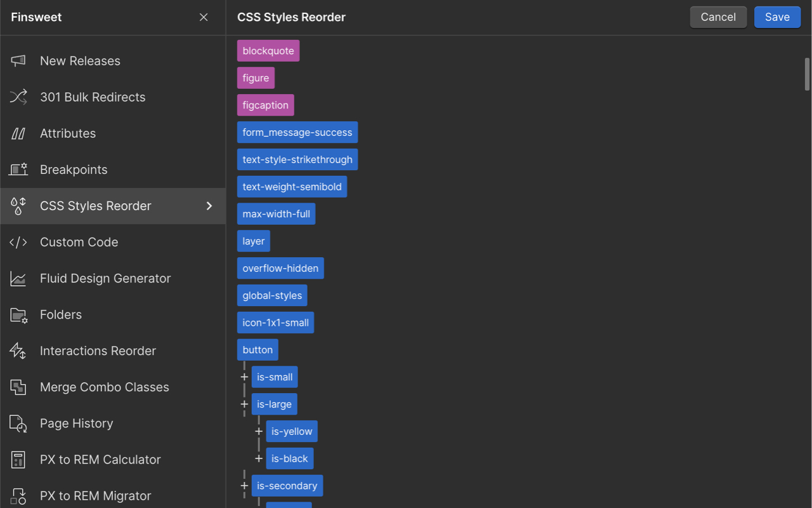Image resolution: width=812 pixels, height=508 pixels.
Task: Switch to the PX to REM Migrator entry
Action: tap(95, 495)
